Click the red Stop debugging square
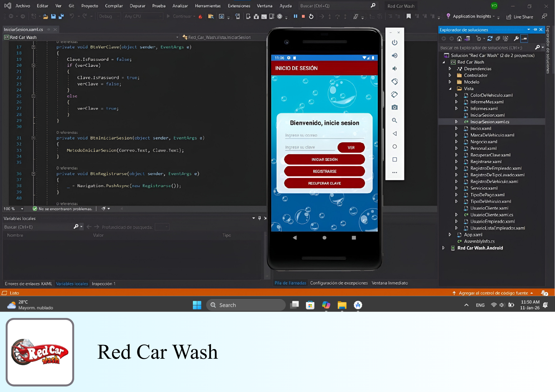Viewport: 555px width, 392px height. click(303, 16)
